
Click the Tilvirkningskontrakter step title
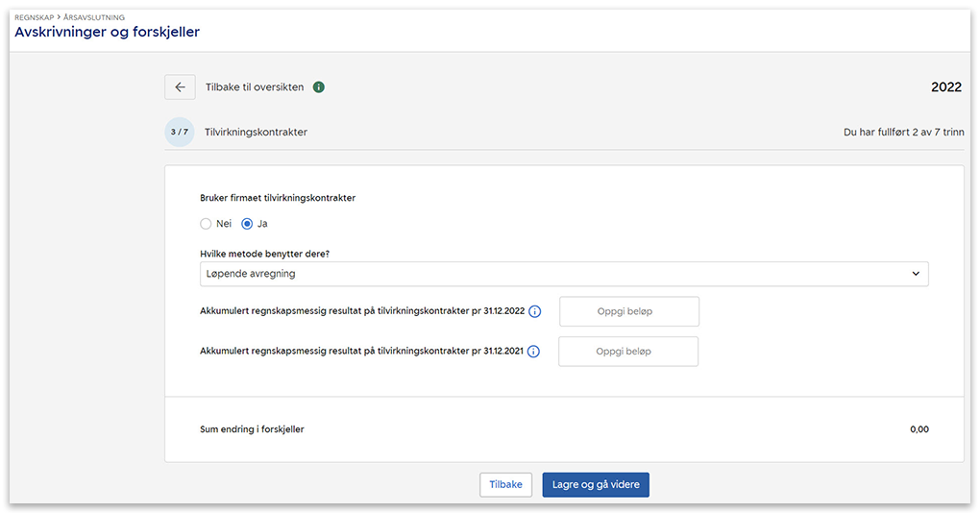point(256,133)
